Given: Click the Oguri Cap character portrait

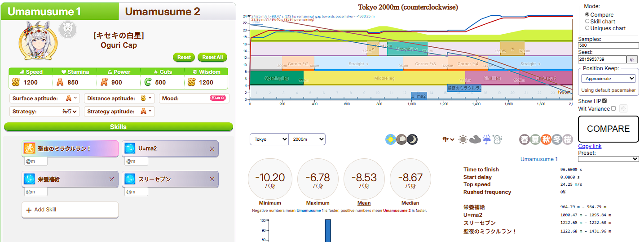Looking at the screenshot, I should point(37,41).
